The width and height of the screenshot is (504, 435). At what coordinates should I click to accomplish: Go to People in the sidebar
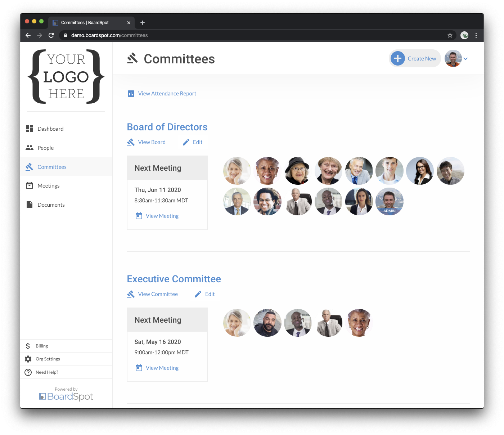tap(45, 148)
